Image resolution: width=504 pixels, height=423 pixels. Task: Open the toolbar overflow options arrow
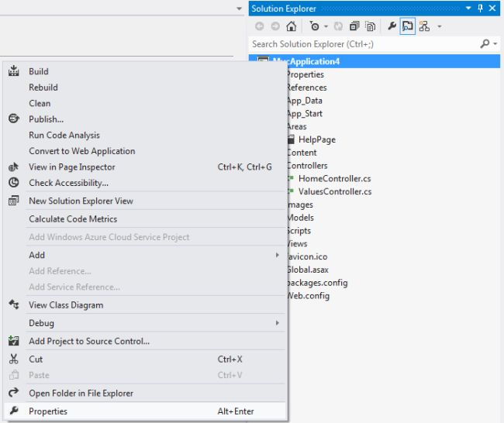click(440, 26)
